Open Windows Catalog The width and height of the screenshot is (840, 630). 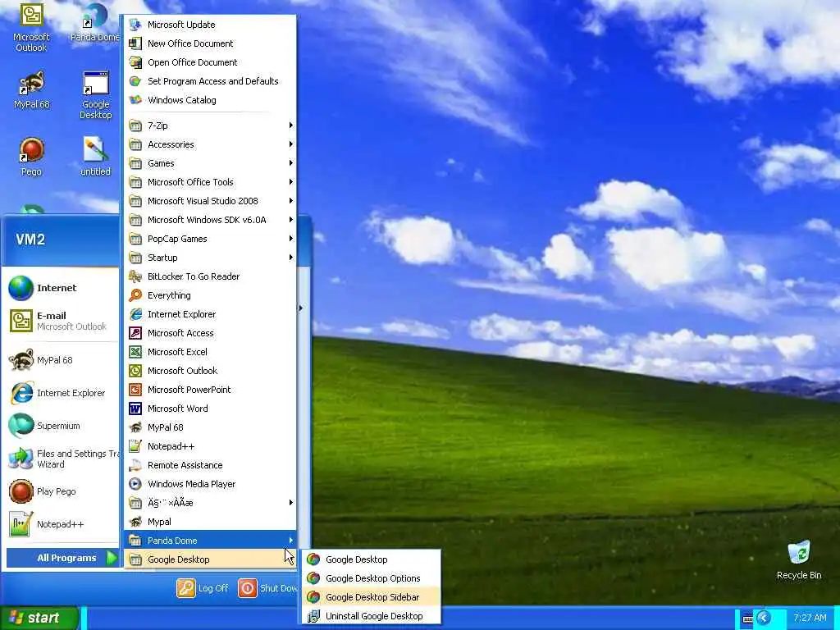click(x=210, y=100)
